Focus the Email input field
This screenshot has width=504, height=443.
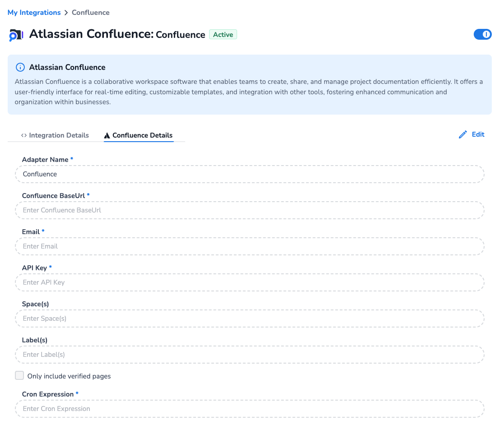250,246
